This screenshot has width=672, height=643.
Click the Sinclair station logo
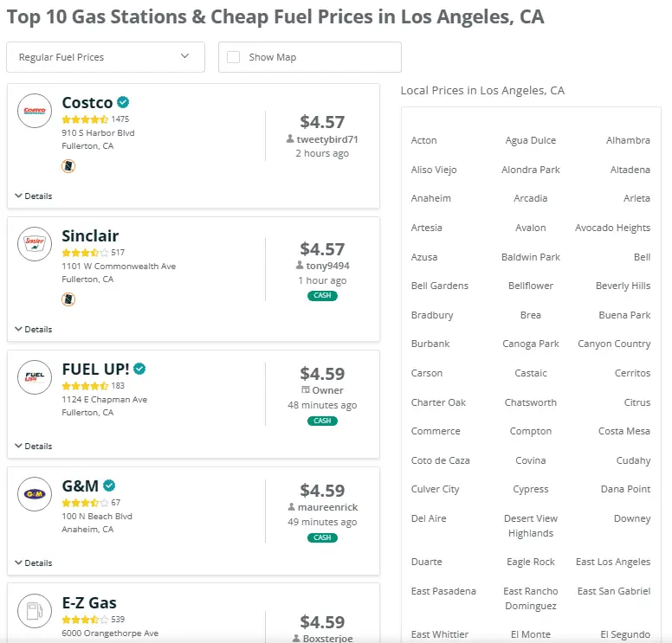pos(35,244)
